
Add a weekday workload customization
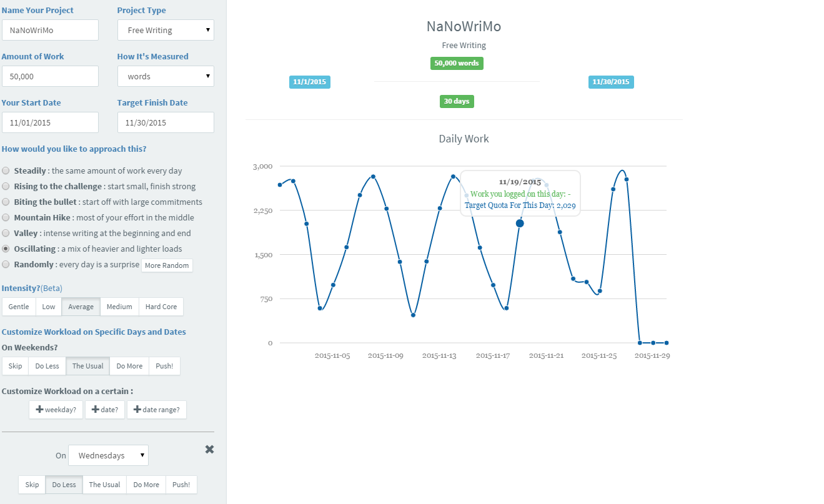point(56,410)
